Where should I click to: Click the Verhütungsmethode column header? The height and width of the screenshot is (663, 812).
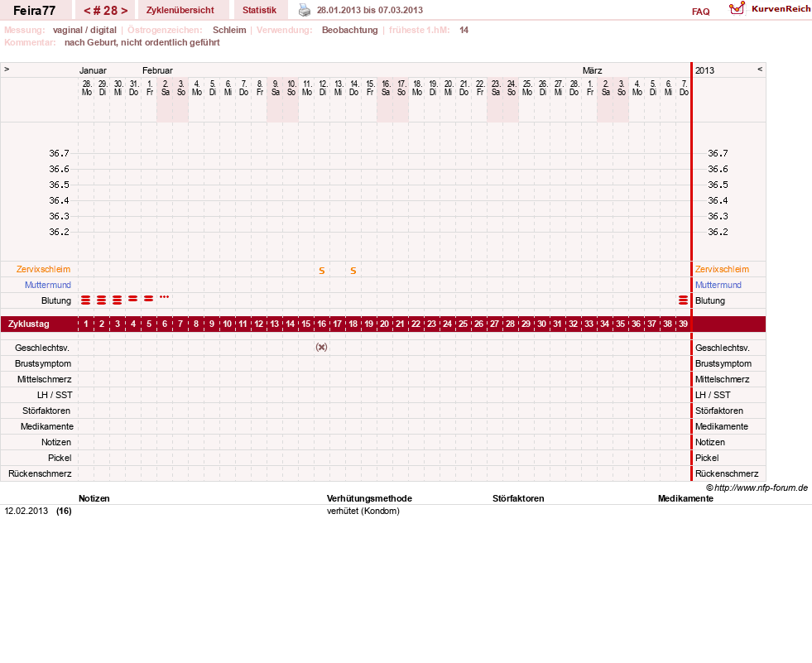[369, 498]
